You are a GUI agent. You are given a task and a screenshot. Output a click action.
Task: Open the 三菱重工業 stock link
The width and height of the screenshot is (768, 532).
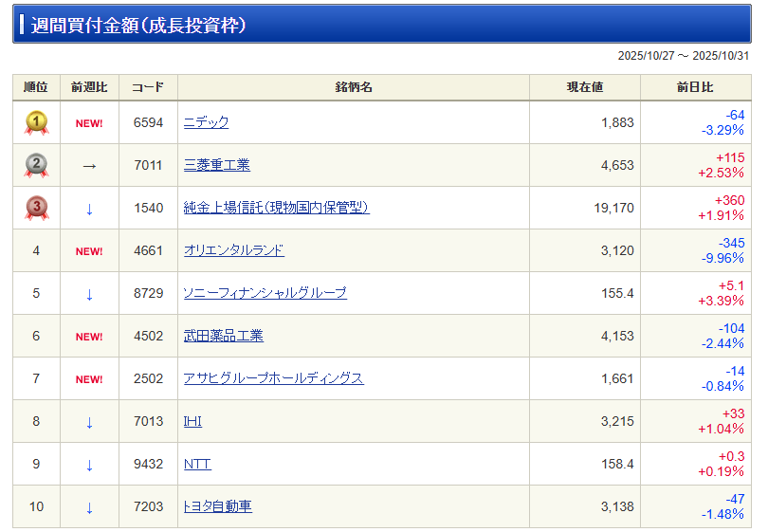click(217, 165)
